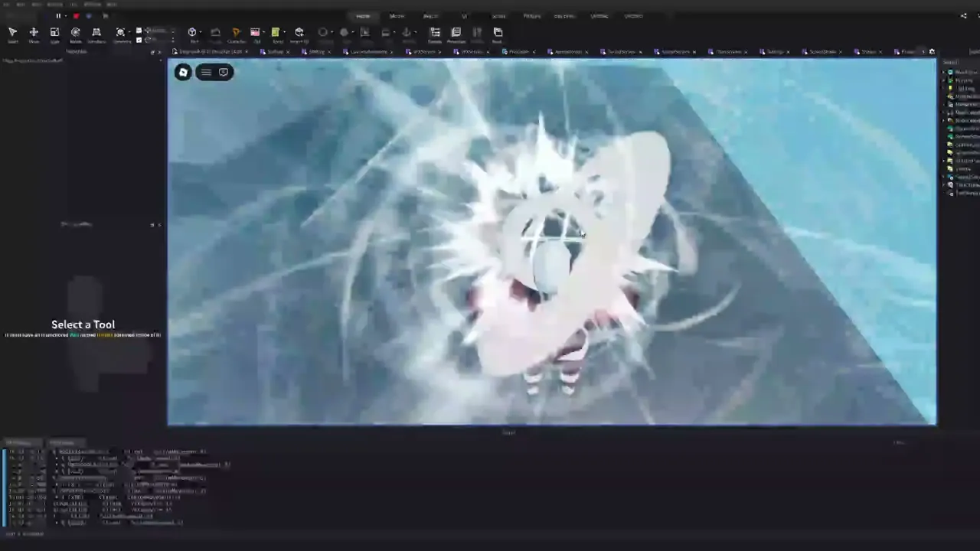Click the green Script icon
The height and width of the screenshot is (551, 980).
pyautogui.click(x=276, y=32)
